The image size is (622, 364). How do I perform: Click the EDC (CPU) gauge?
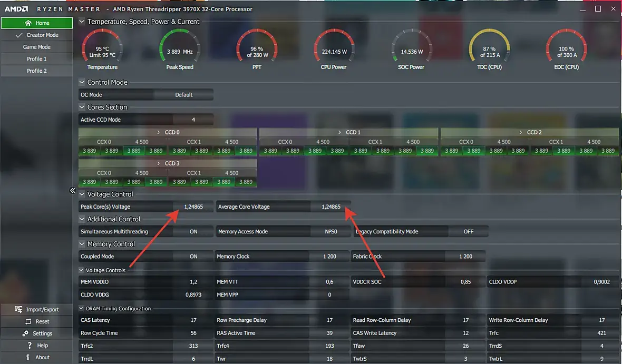pyautogui.click(x=567, y=50)
